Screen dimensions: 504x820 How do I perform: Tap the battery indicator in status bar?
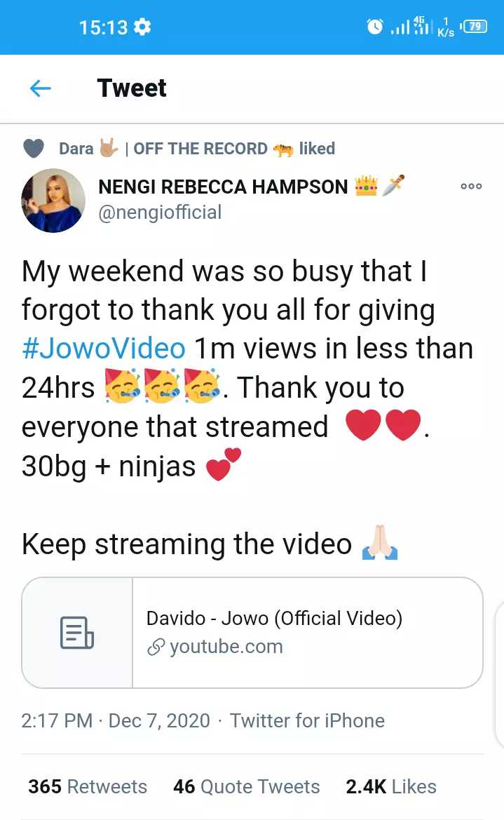coord(474,26)
